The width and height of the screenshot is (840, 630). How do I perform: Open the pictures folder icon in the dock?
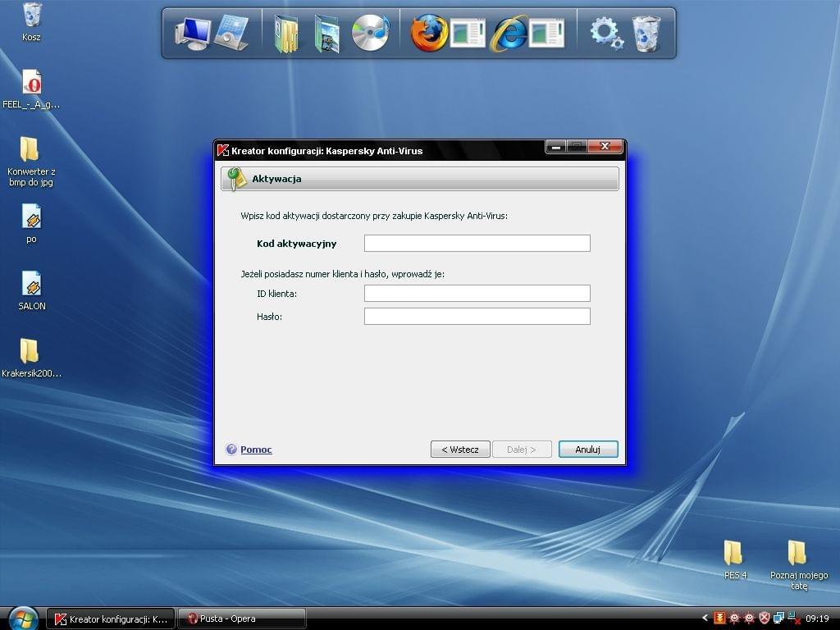click(x=326, y=34)
